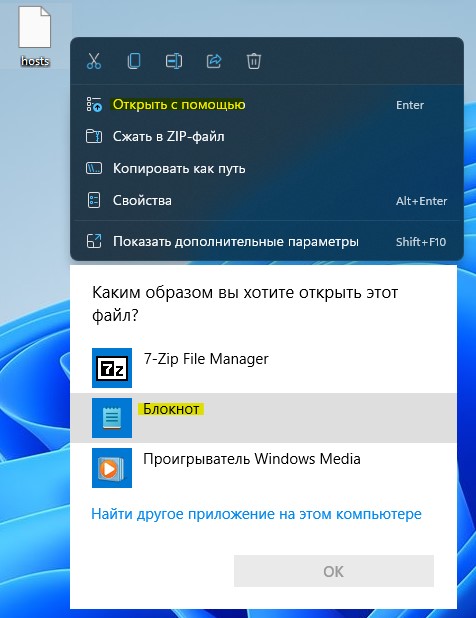The height and width of the screenshot is (618, 476).
Task: Select Проигрыватель Windows Media label
Action: tap(252, 459)
